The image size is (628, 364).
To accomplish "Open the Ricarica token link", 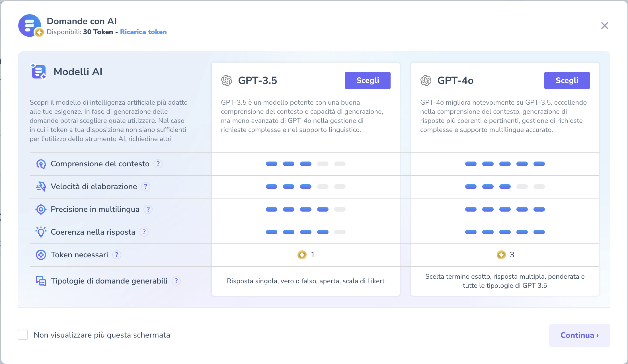I will click(143, 32).
